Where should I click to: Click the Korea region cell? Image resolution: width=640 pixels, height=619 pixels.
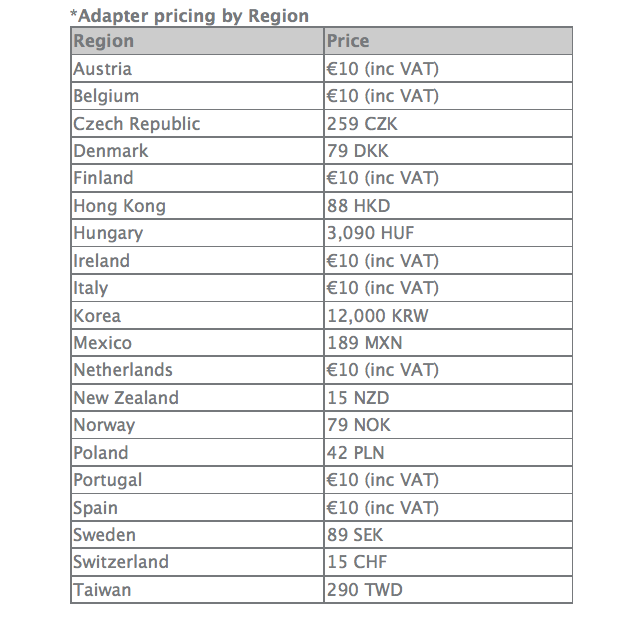97,315
